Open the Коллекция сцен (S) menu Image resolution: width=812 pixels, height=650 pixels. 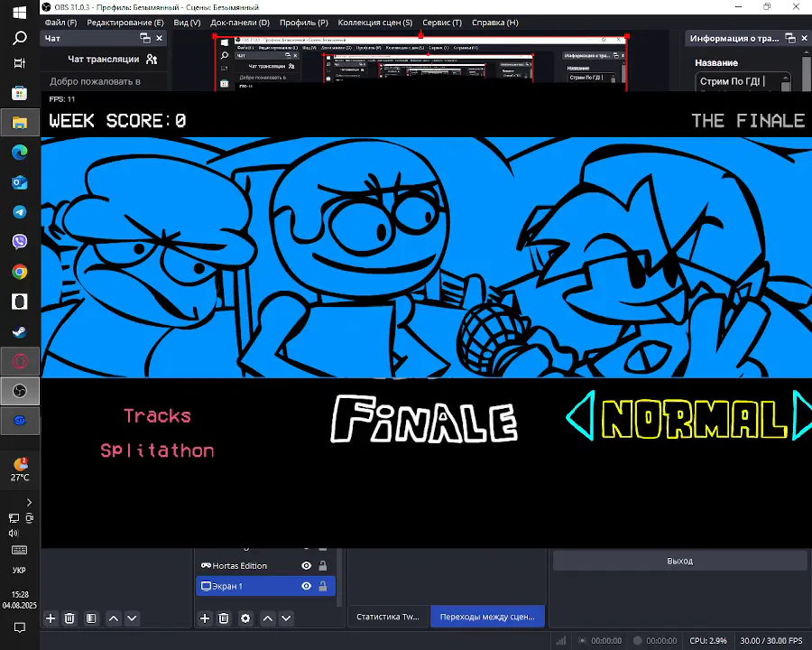pos(375,23)
